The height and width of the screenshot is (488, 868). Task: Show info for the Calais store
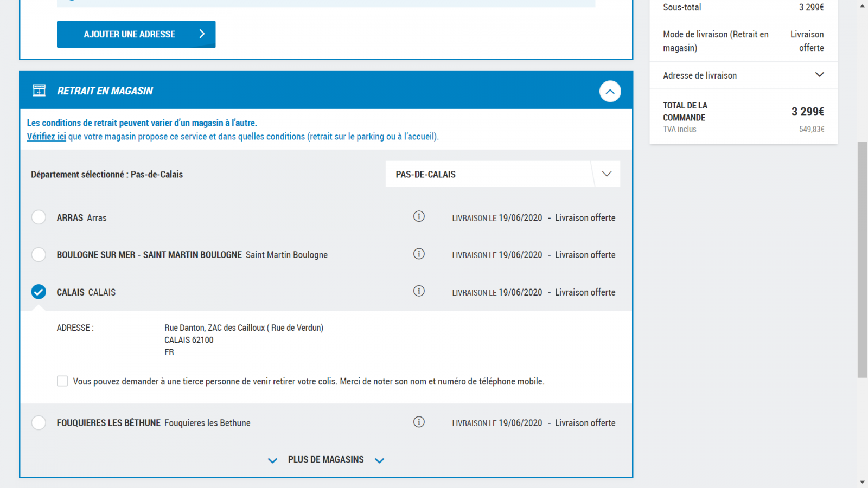point(419,291)
